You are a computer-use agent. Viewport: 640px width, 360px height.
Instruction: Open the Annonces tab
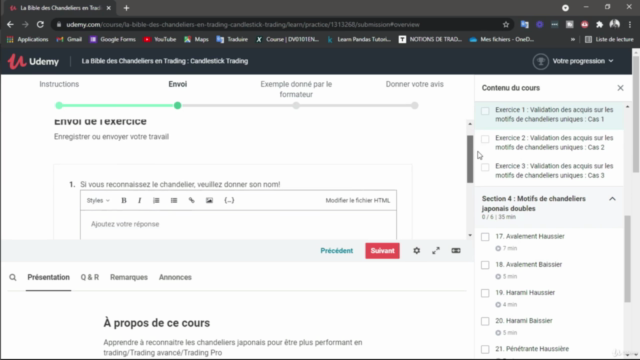(x=175, y=278)
